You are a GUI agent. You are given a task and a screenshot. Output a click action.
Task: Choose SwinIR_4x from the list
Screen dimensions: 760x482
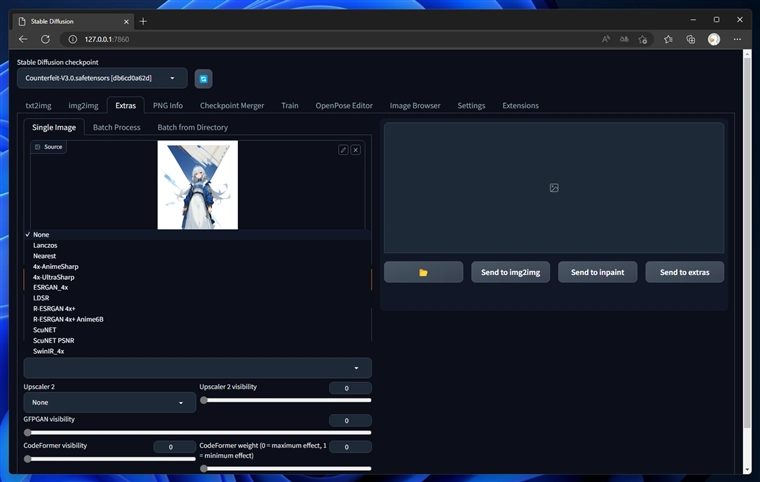point(198,351)
